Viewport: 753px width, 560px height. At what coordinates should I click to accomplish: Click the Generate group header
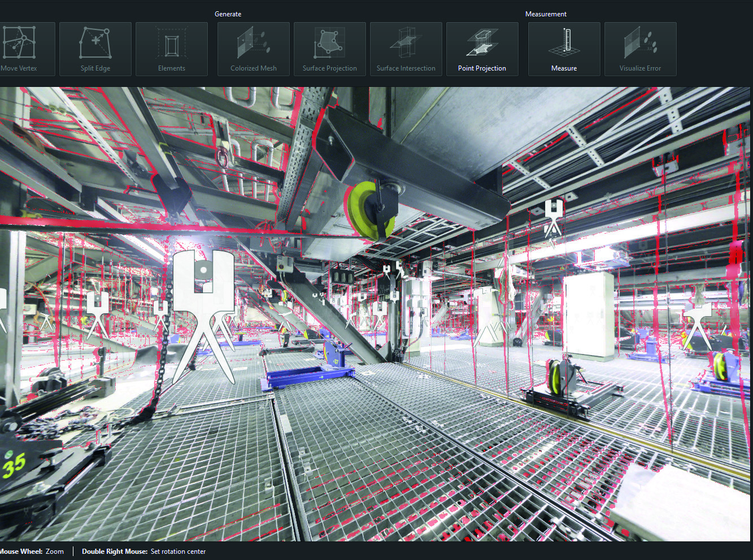(228, 14)
